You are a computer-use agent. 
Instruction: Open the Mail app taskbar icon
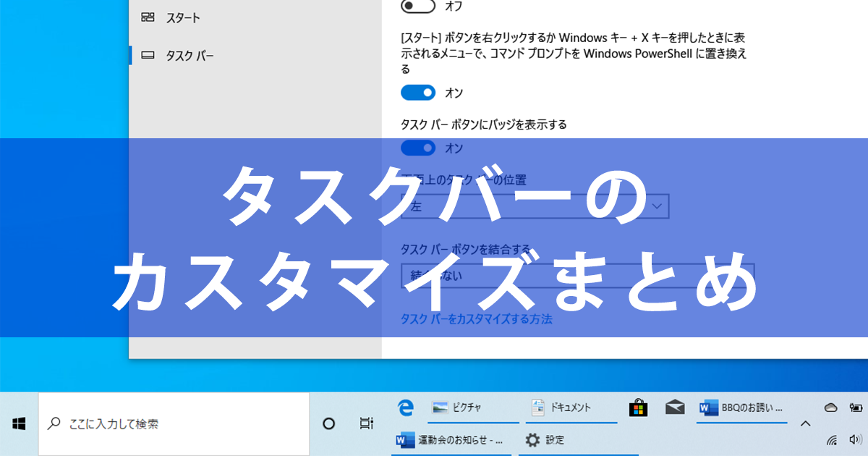tap(675, 408)
